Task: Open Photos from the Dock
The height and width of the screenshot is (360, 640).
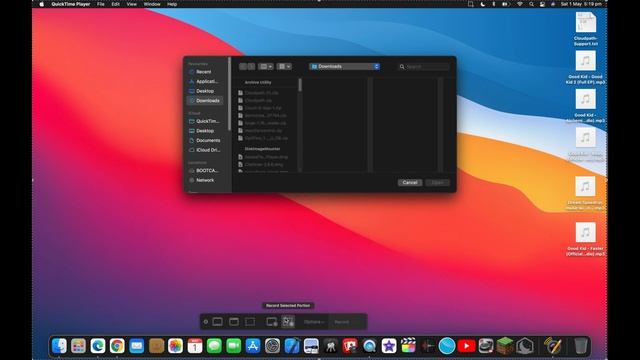Action: [x=176, y=346]
